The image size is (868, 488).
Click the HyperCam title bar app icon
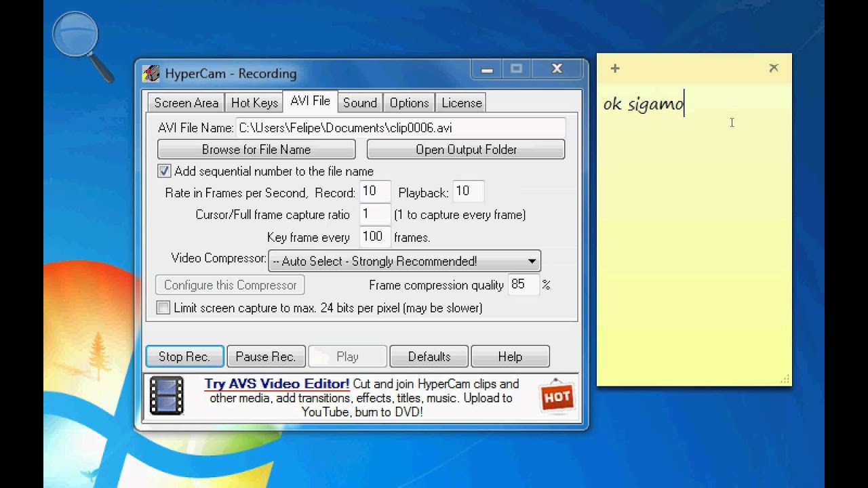point(151,73)
